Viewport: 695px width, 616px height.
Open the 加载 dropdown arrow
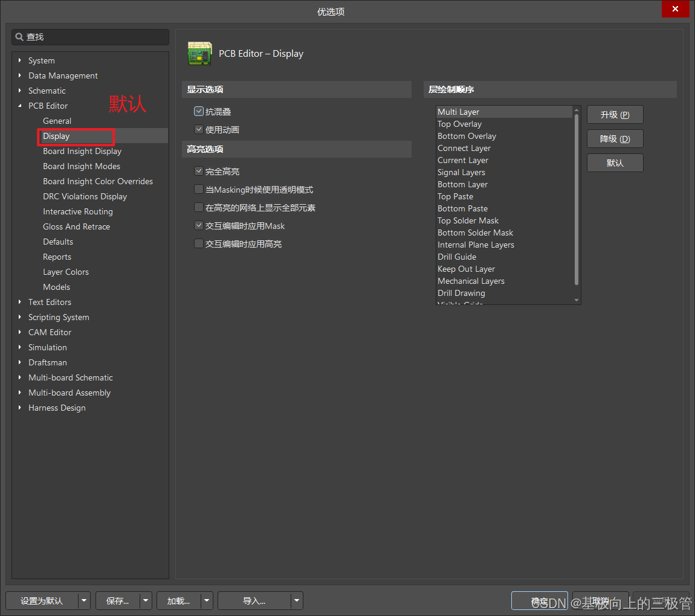tap(207, 601)
